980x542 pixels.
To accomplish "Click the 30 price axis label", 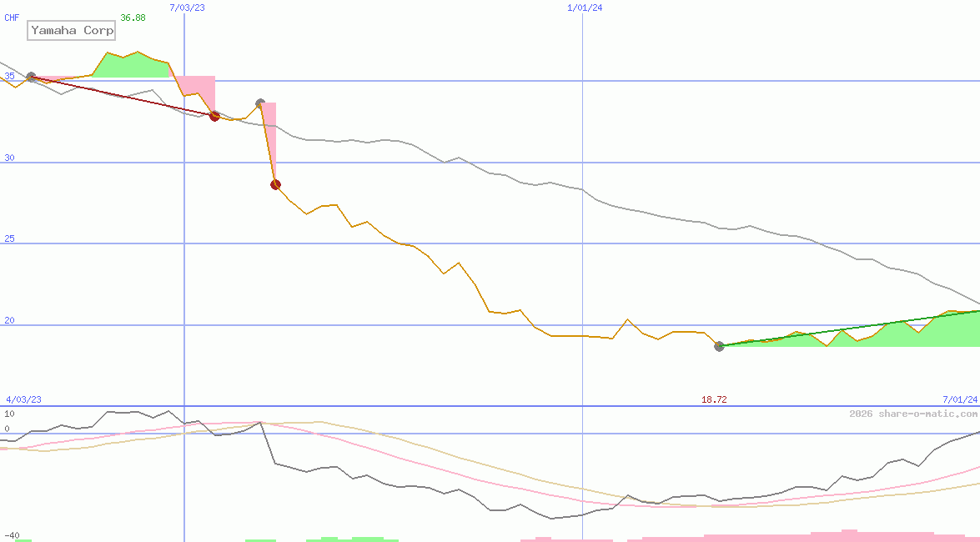I will click(x=8, y=158).
